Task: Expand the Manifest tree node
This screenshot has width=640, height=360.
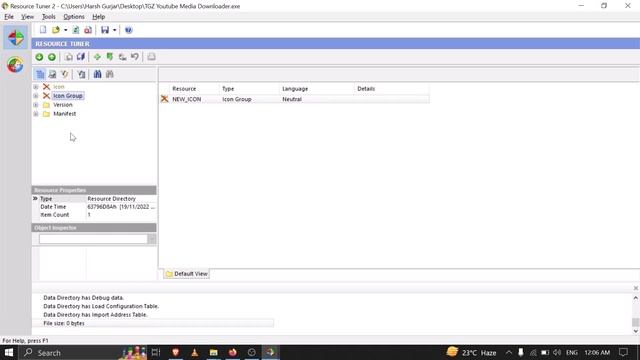Action: pyautogui.click(x=36, y=114)
